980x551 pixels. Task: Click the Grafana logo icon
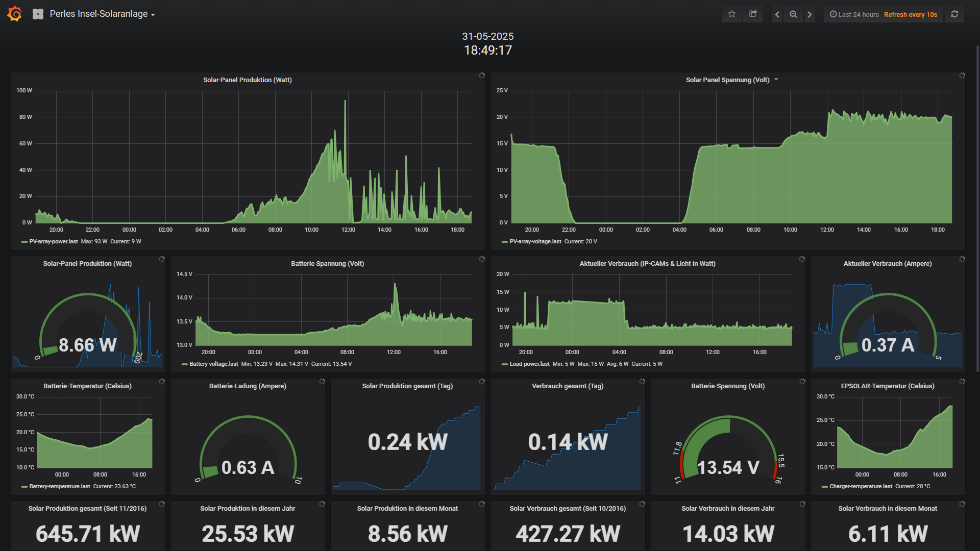pos(15,14)
